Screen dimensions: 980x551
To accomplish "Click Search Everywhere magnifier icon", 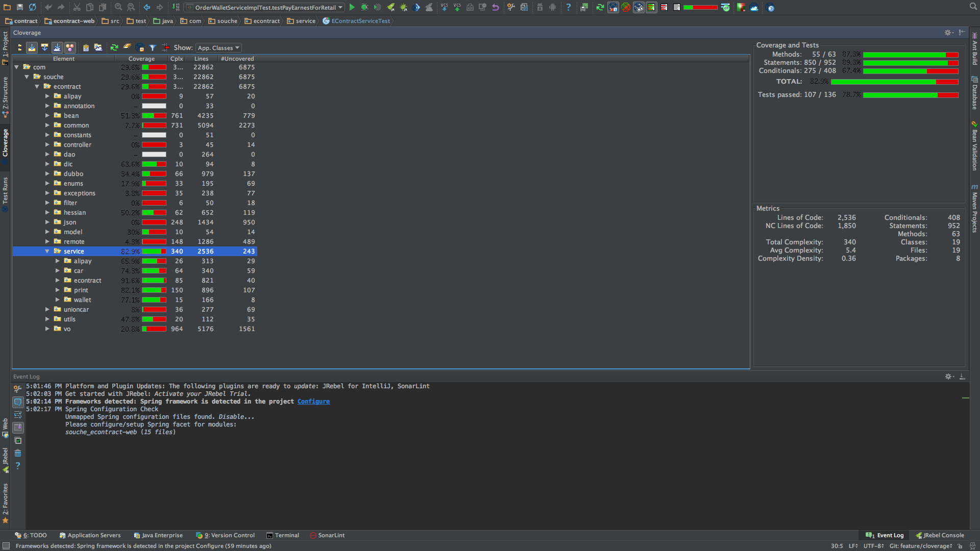I will [973, 7].
